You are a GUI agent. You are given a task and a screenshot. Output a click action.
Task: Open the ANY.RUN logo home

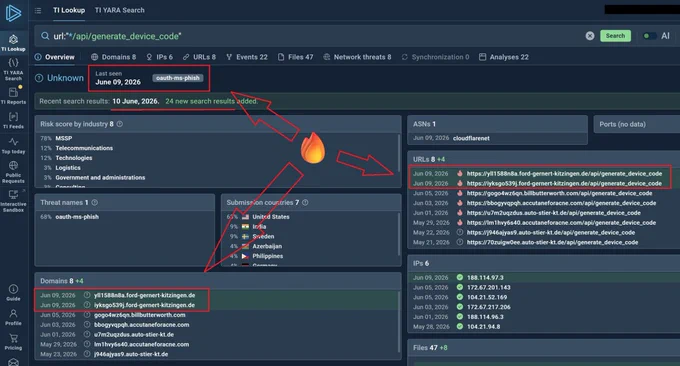13,13
